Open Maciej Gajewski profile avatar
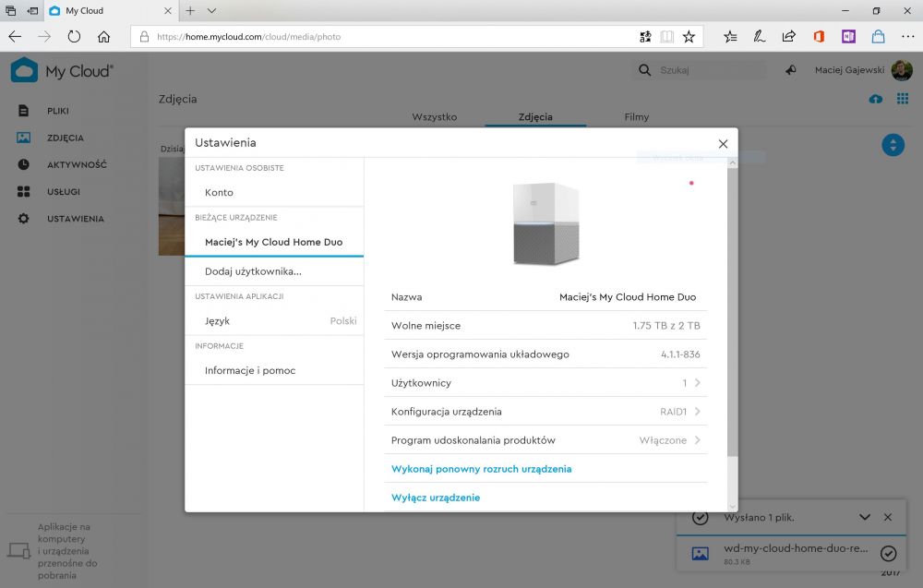Image resolution: width=923 pixels, height=588 pixels. pos(902,70)
